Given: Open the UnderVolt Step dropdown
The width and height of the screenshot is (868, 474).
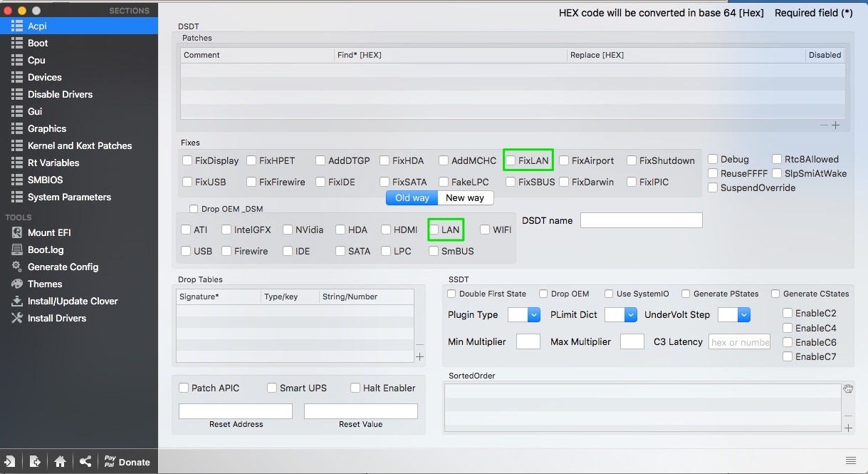Looking at the screenshot, I should coord(734,314).
